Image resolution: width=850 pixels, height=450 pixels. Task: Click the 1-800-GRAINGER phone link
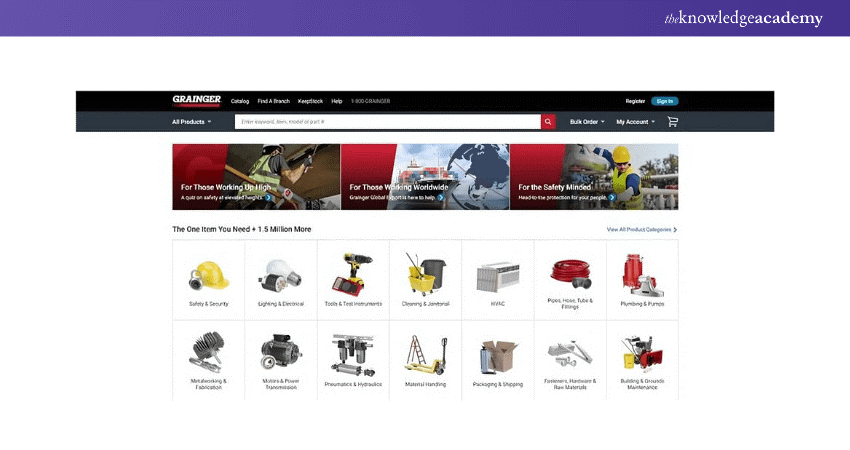coord(370,101)
